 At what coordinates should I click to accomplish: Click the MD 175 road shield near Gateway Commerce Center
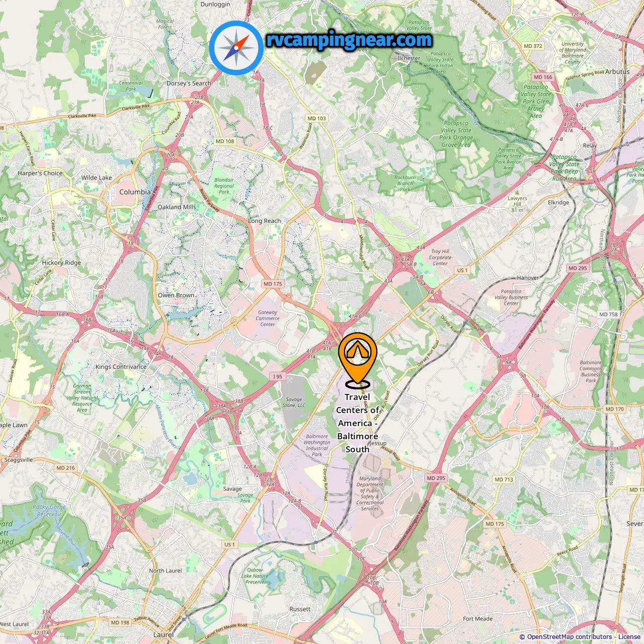[273, 284]
